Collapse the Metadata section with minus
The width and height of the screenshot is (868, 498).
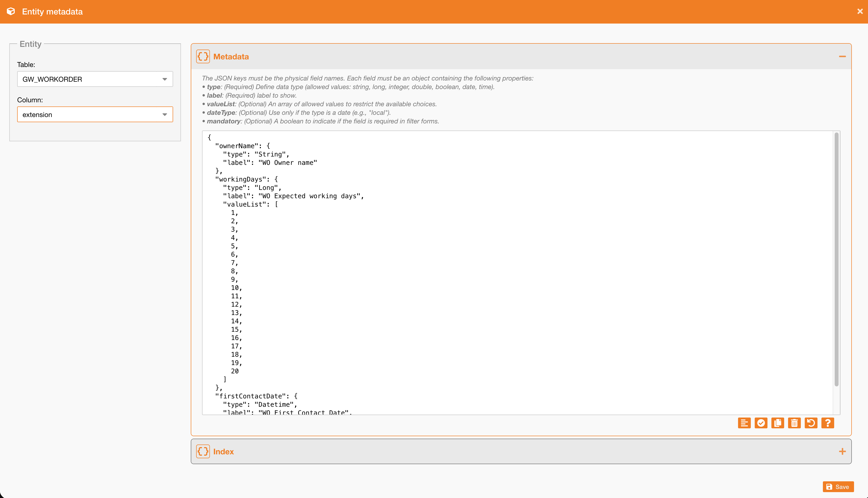[842, 56]
